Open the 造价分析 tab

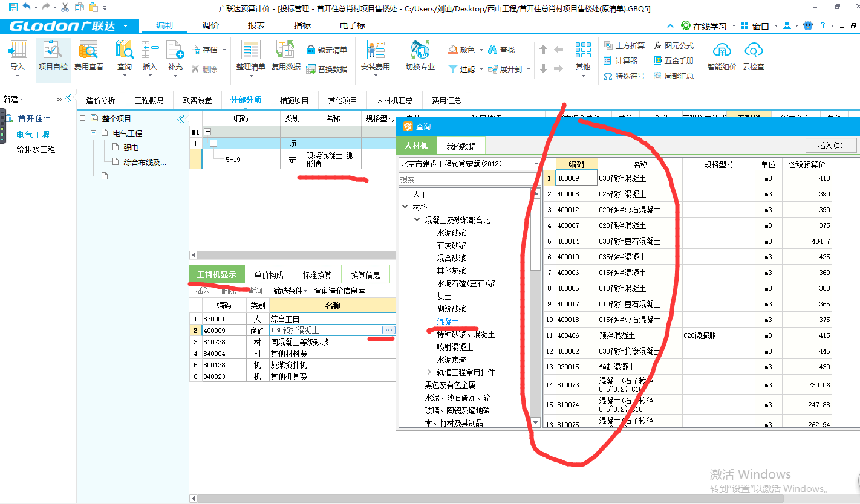[100, 100]
